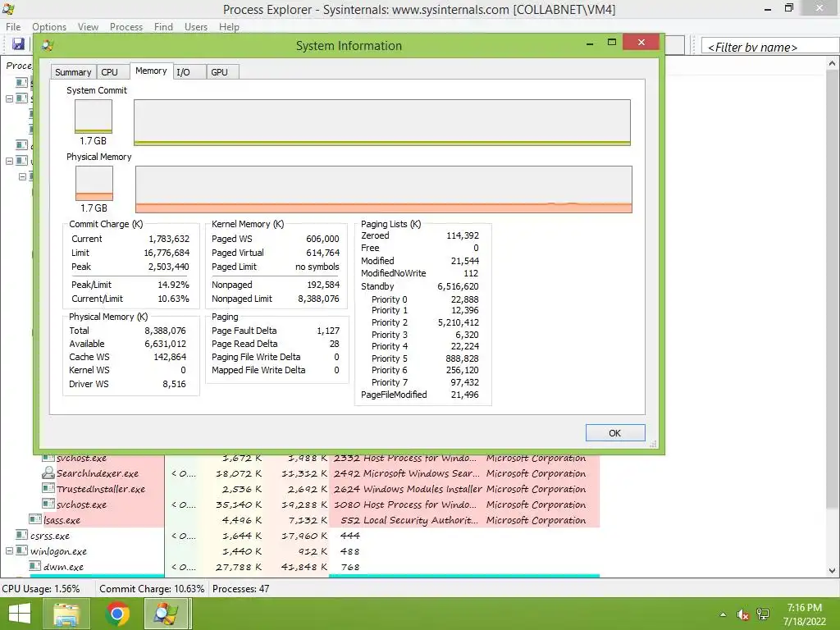Click the network tray icon
Viewport: 840px width, 630px height.
(763, 614)
